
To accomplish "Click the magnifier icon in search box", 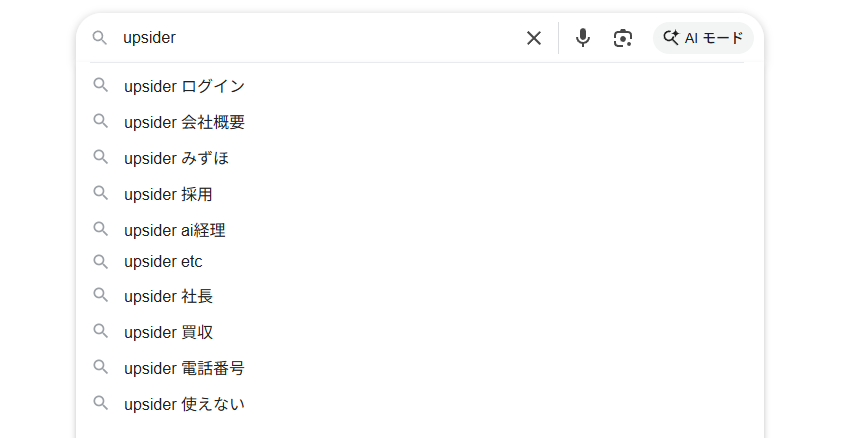I will coord(100,38).
